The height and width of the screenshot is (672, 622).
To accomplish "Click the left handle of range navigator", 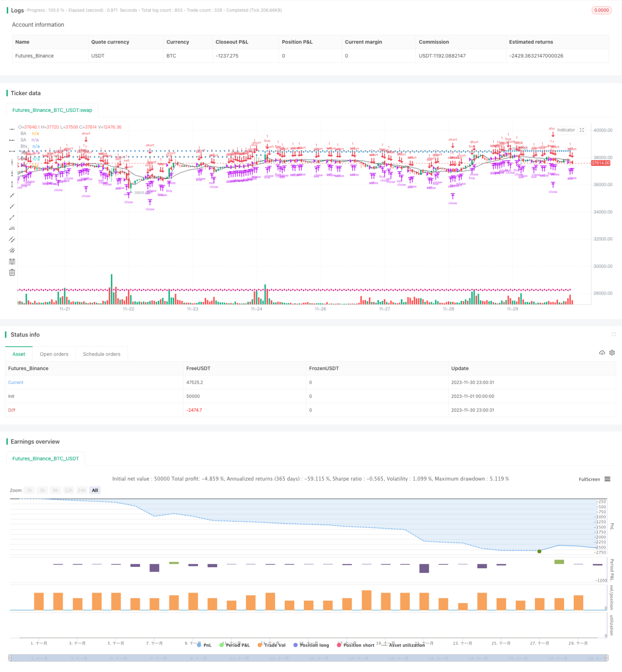I will (10, 658).
